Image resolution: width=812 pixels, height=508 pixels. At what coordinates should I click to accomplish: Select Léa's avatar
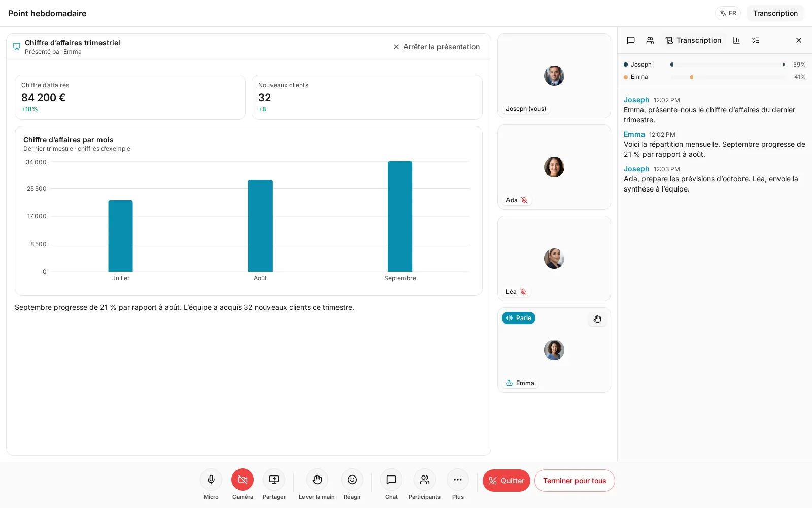[x=554, y=259]
